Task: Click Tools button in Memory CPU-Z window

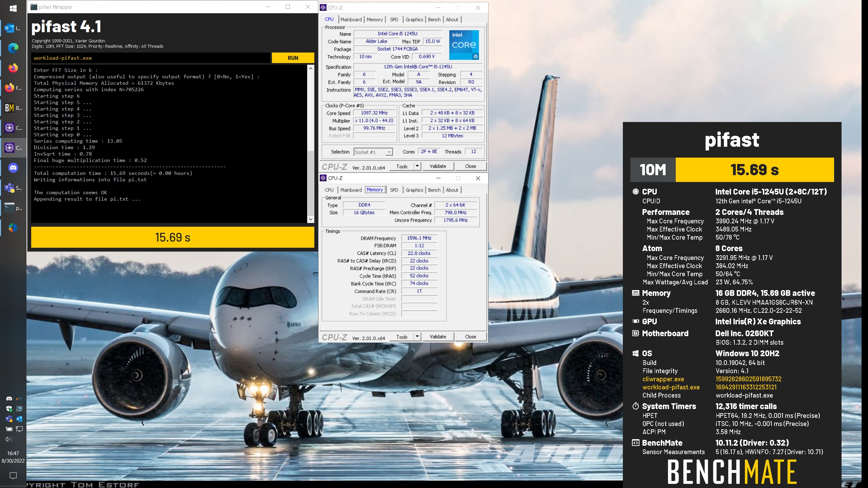Action: (x=402, y=337)
